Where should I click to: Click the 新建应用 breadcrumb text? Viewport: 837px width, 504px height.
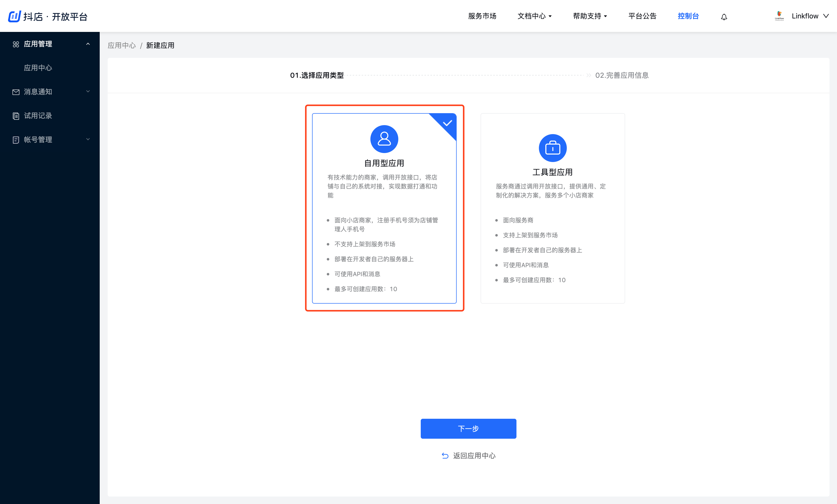point(160,46)
